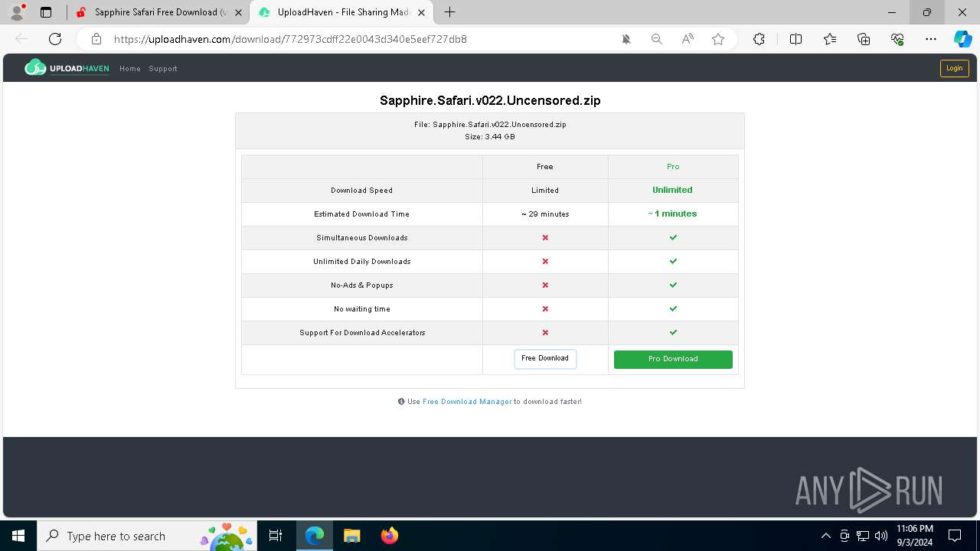Click the UploadHaven logo
980x551 pixels.
pos(67,68)
